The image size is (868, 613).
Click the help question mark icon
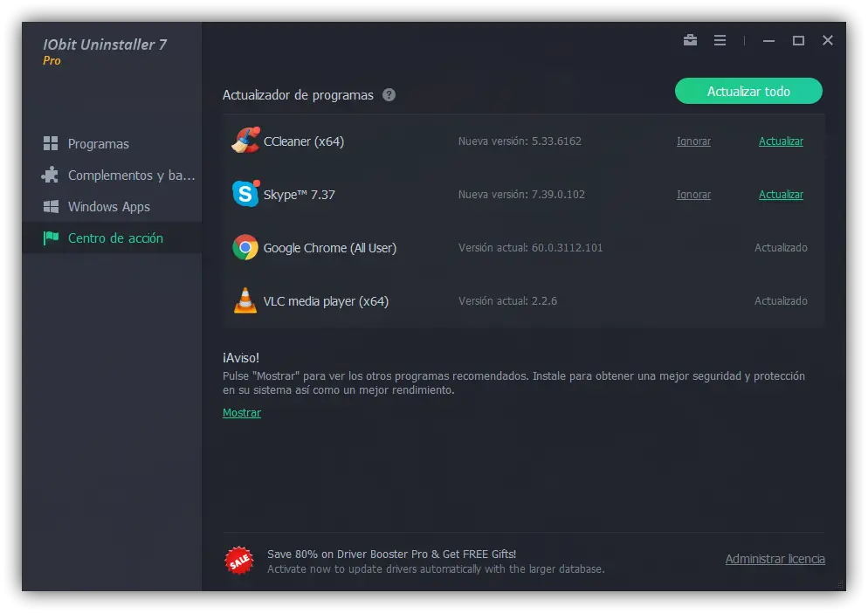pyautogui.click(x=389, y=94)
